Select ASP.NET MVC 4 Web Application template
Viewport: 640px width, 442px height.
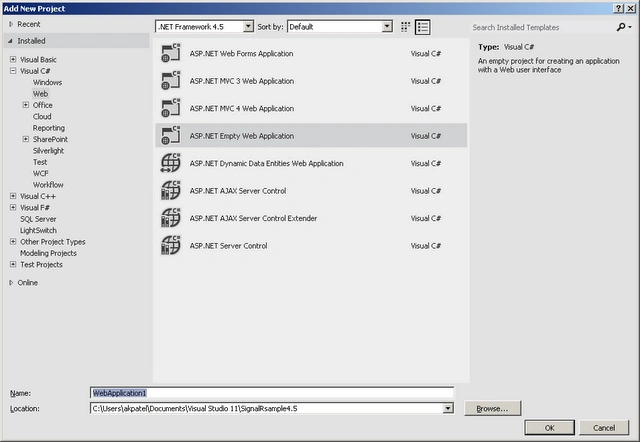tap(311, 108)
